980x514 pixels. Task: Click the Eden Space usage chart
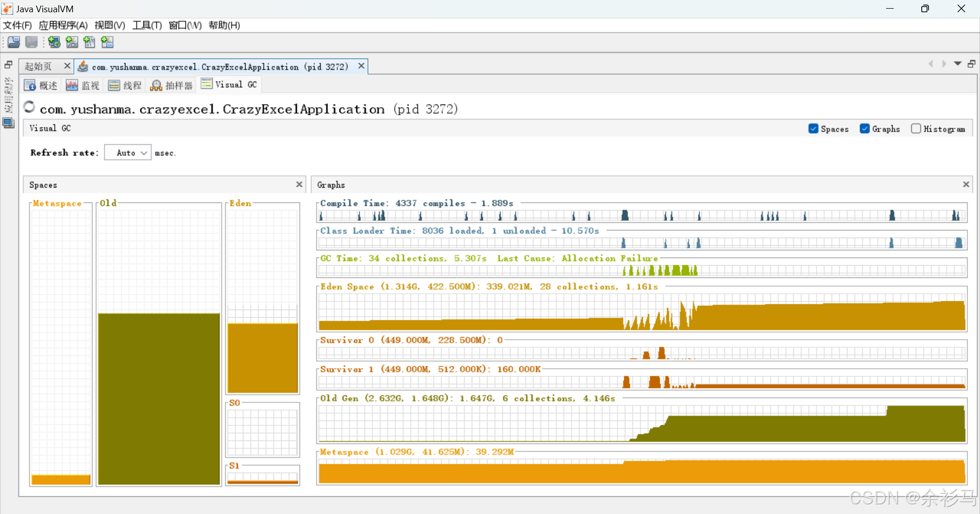[x=642, y=312]
